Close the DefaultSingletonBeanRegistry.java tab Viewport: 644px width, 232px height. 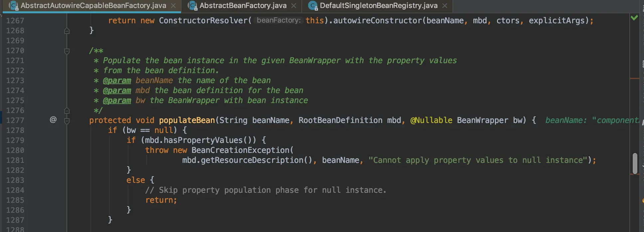[x=445, y=6]
